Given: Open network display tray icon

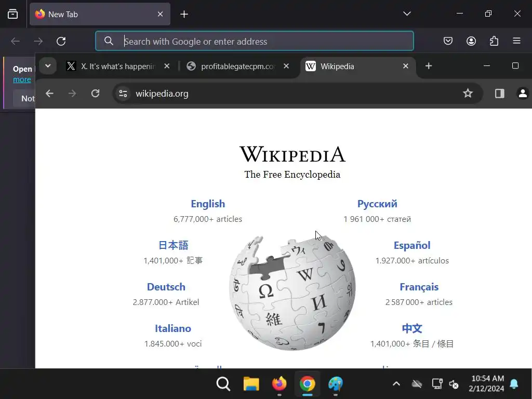Looking at the screenshot, I should point(437,384).
